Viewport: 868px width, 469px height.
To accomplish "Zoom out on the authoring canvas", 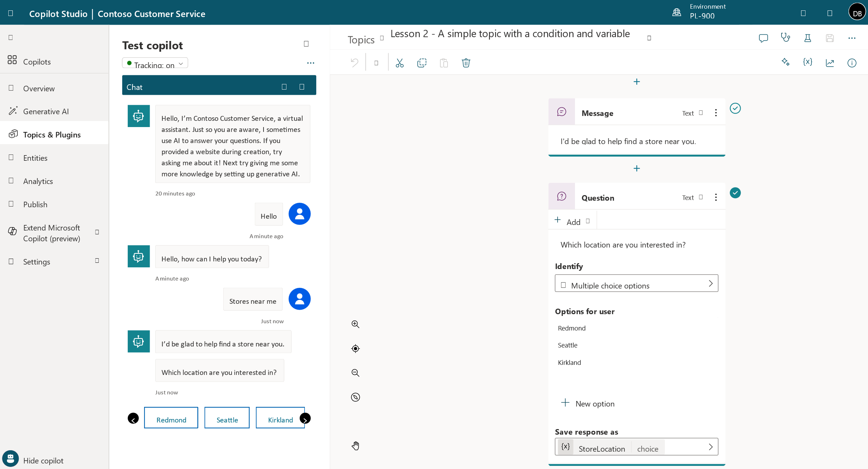I will click(x=355, y=373).
